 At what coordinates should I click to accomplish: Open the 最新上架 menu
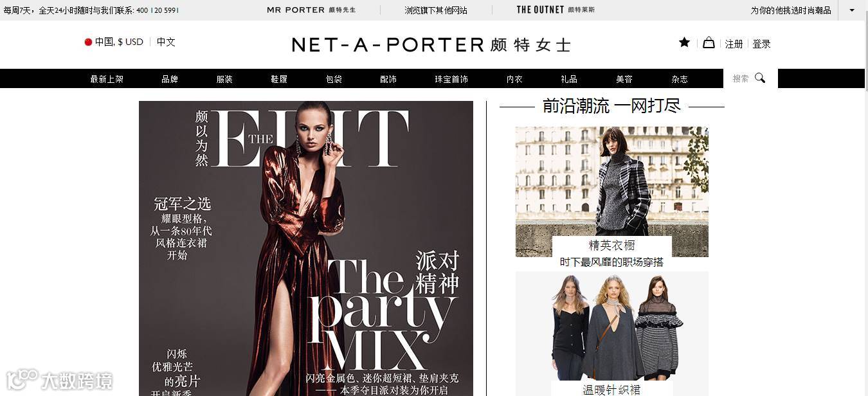(107, 79)
